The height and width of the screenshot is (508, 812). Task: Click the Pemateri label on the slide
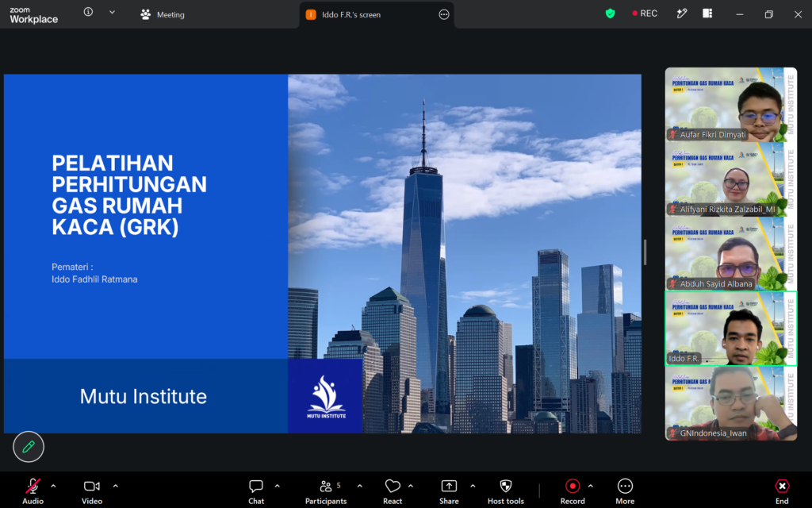click(72, 267)
